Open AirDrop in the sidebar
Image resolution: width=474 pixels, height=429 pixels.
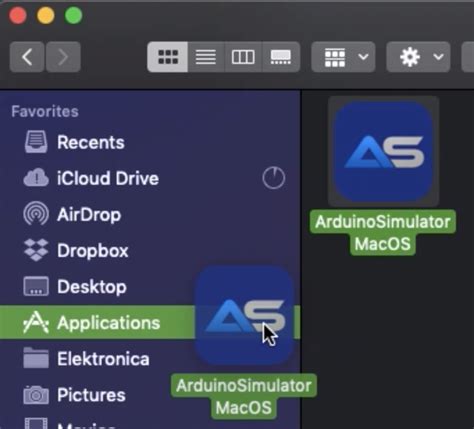(150, 214)
